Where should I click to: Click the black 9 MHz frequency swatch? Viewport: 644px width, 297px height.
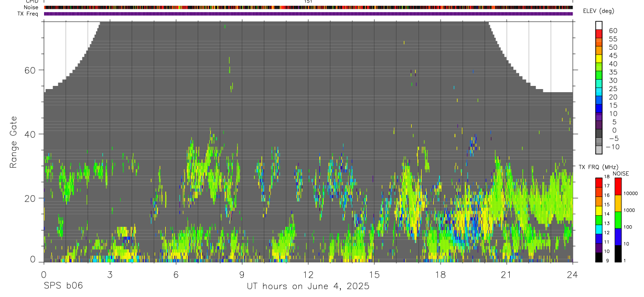(x=599, y=257)
